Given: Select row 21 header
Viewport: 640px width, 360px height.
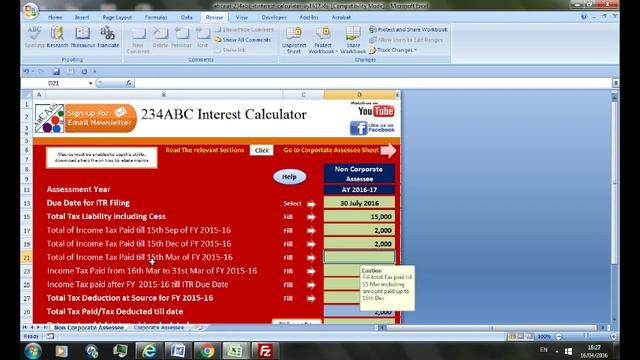Looking at the screenshot, I should [x=27, y=258].
